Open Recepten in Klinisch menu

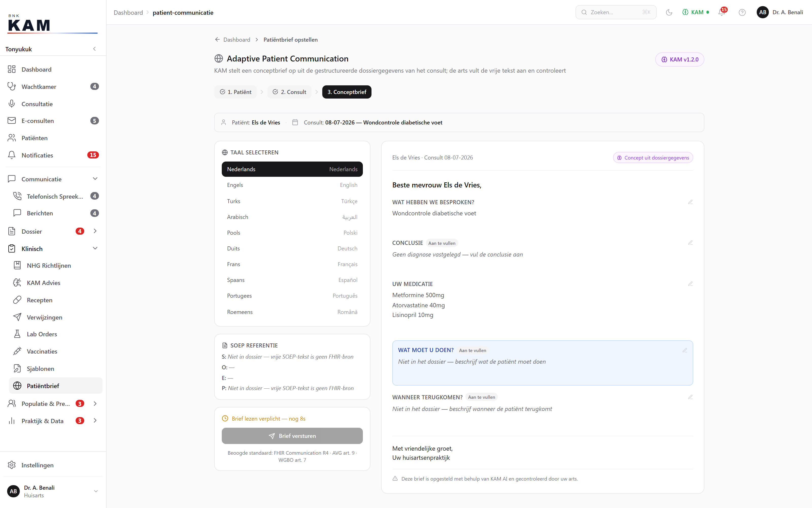tap(56, 300)
